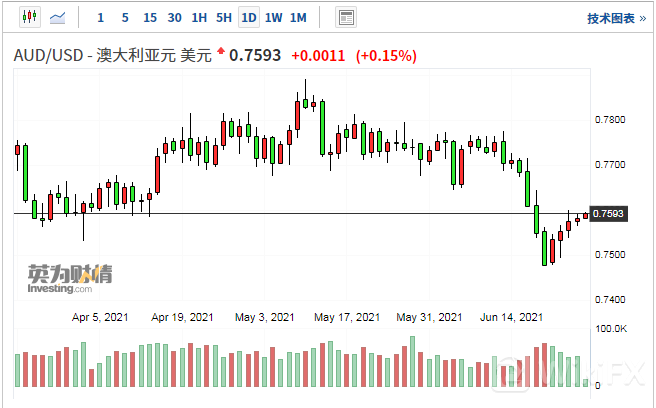Image resolution: width=656 pixels, height=408 pixels.
Task: Select the 1-minute timeframe
Action: pos(100,18)
